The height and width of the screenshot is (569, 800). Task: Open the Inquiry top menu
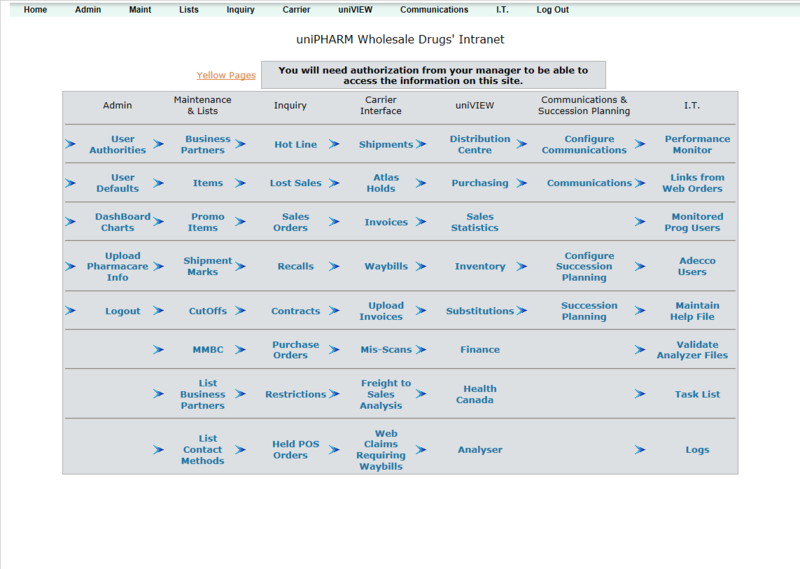coord(240,10)
